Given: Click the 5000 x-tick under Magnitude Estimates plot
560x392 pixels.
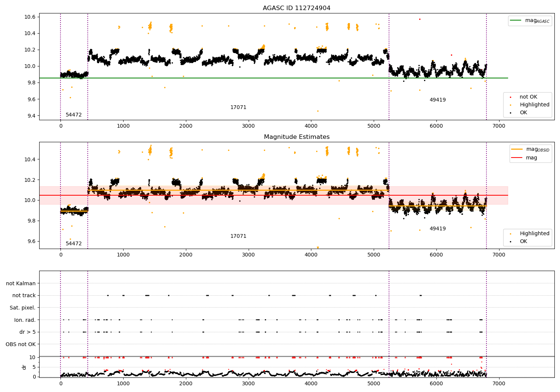Looking at the screenshot, I should point(374,255).
